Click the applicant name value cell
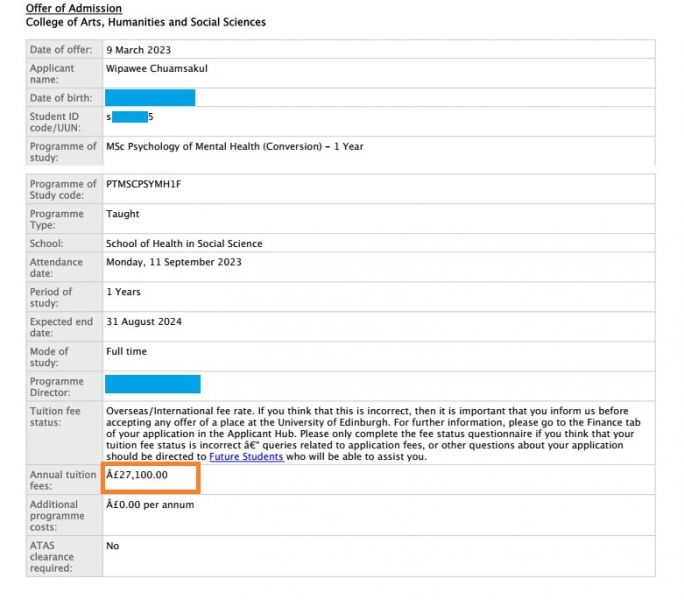Image resolution: width=684 pixels, height=600 pixels. click(x=157, y=68)
